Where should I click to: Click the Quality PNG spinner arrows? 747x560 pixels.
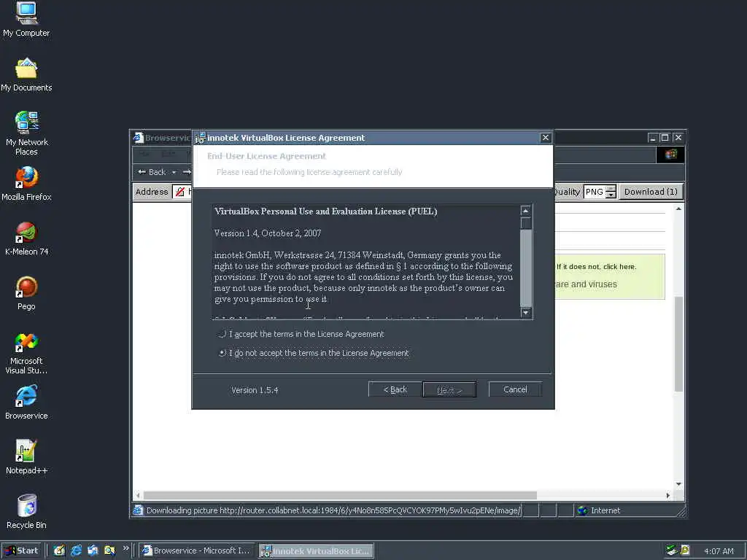coord(611,192)
